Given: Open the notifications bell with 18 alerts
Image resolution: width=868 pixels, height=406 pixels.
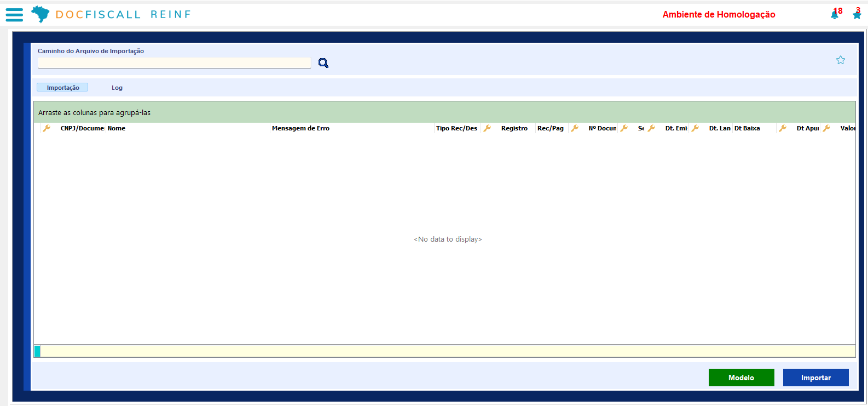Looking at the screenshot, I should click(835, 15).
